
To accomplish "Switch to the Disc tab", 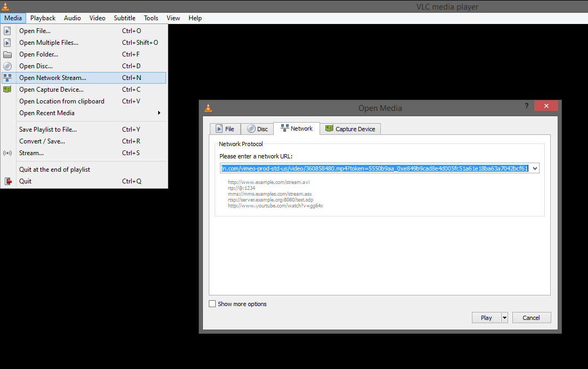I will [257, 129].
